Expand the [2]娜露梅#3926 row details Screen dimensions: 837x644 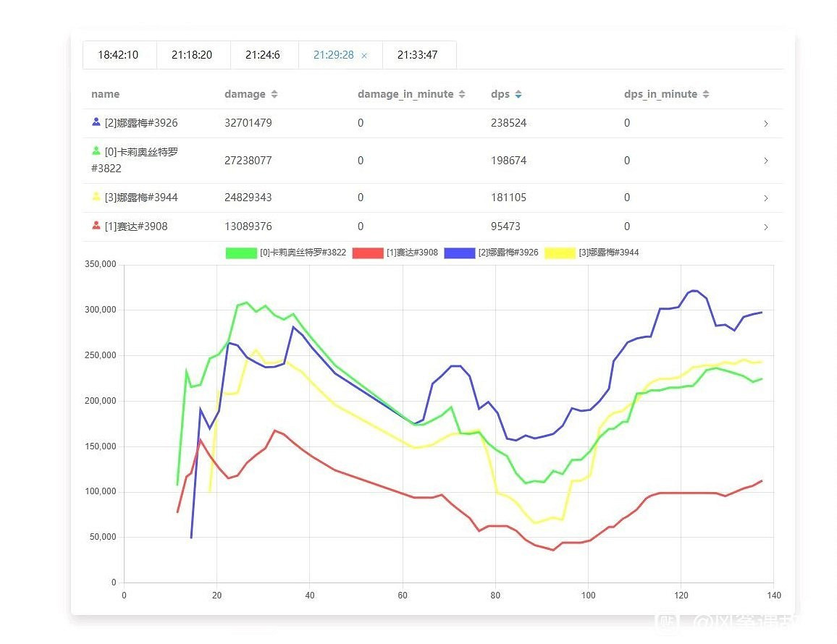pyautogui.click(x=765, y=124)
